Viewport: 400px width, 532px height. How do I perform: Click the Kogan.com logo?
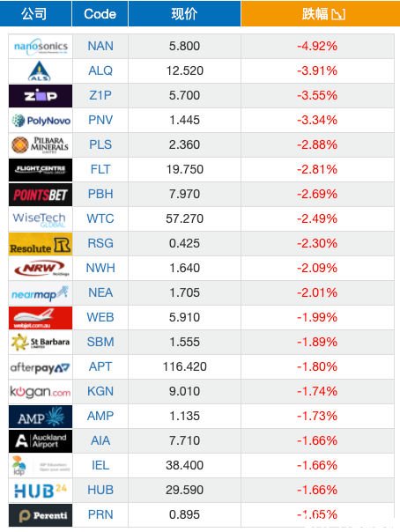tap(41, 392)
